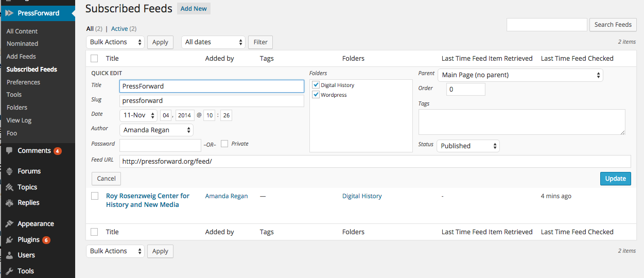This screenshot has height=278, width=644.
Task: Click the Update button
Action: coord(616,179)
